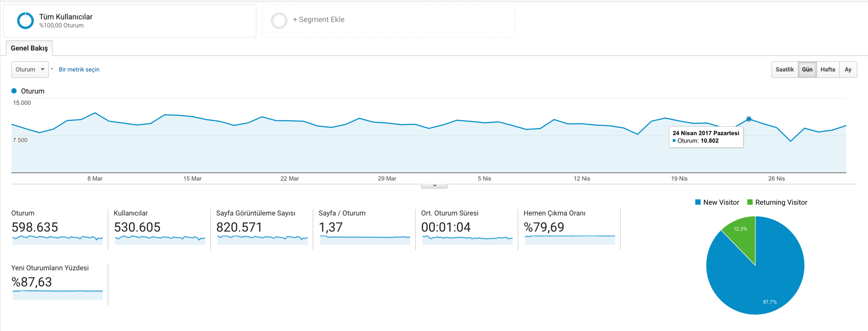Switch the chart to Hafta view
This screenshot has width=868, height=331.
pyautogui.click(x=828, y=70)
